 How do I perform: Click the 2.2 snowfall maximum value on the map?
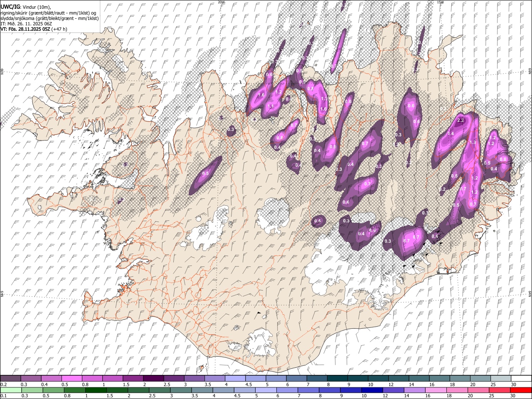tap(460, 121)
